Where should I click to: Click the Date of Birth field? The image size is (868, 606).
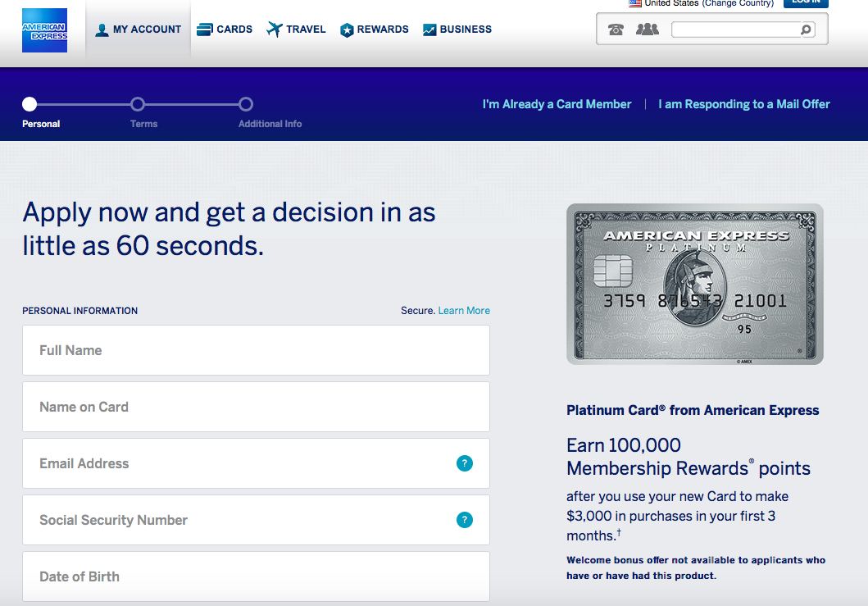coord(256,576)
